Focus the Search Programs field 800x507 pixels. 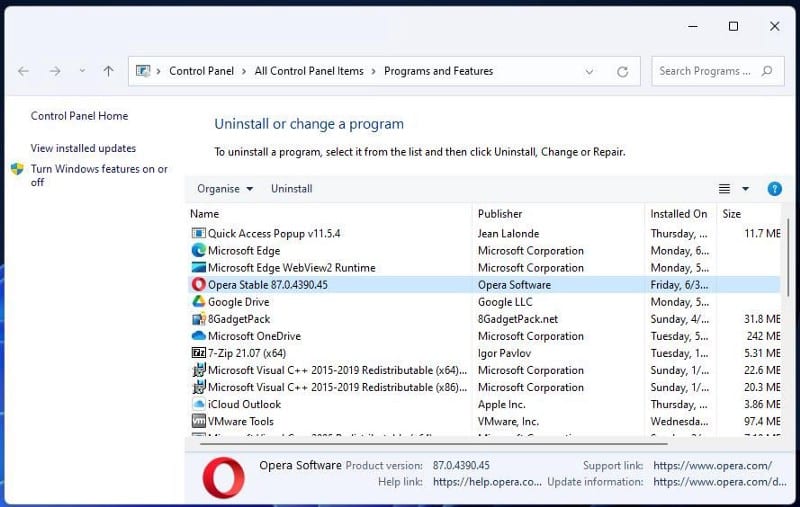pos(717,71)
